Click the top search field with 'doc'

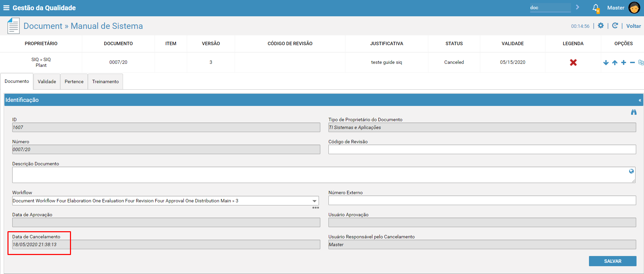(x=550, y=7)
